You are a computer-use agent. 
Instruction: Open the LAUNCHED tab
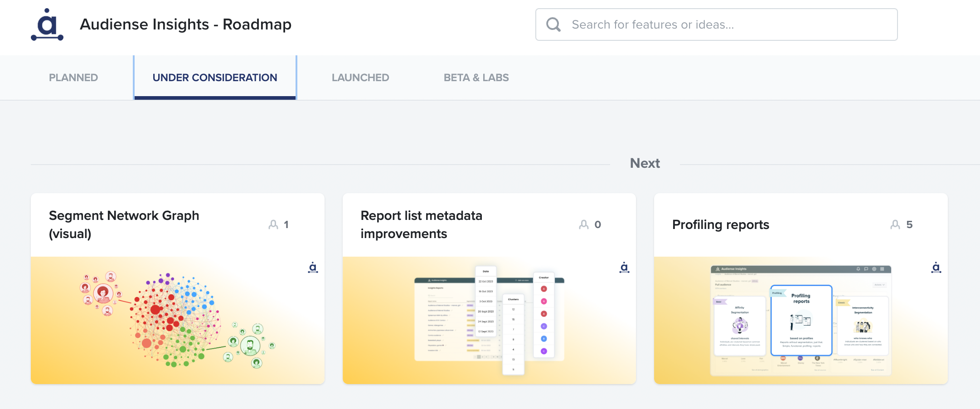[x=360, y=78]
